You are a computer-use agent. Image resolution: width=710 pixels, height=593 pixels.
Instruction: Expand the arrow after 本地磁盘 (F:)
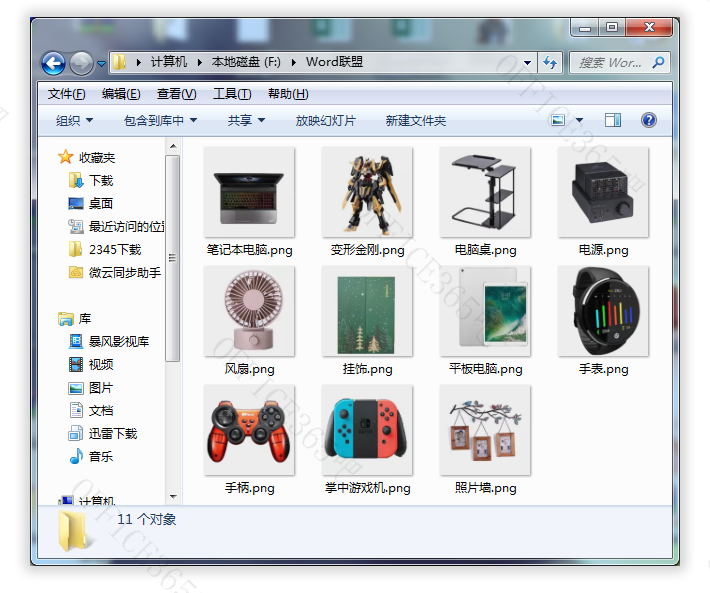pos(293,62)
